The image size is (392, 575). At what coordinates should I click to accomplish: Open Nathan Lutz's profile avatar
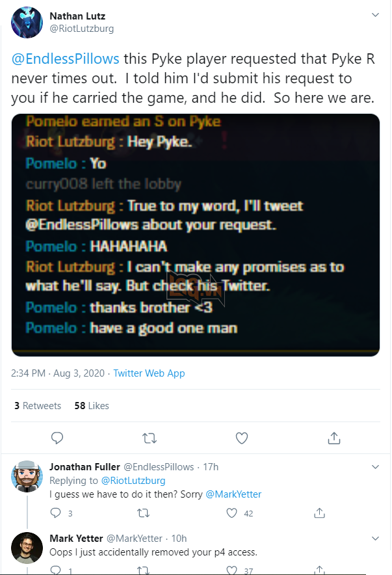(27, 22)
